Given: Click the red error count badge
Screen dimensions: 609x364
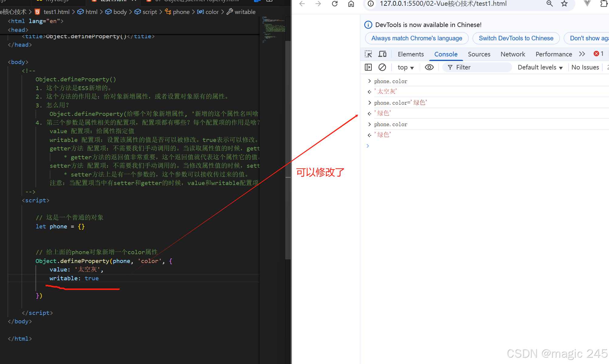Looking at the screenshot, I should [x=598, y=54].
